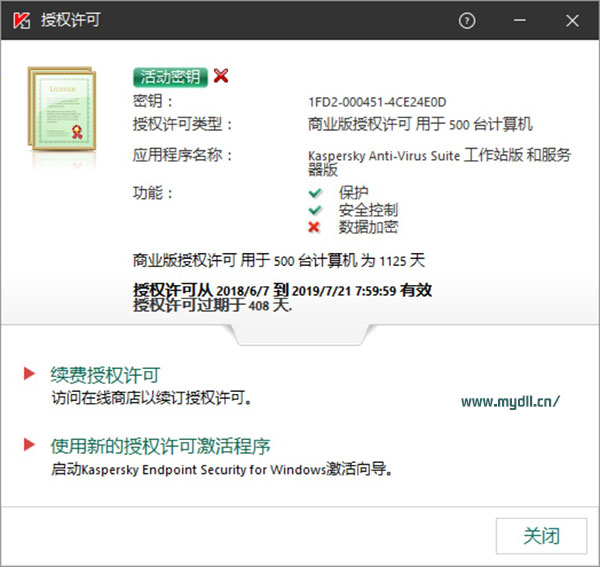This screenshot has height=567, width=600.
Task: Click the label 功能：
Action: tap(152, 193)
